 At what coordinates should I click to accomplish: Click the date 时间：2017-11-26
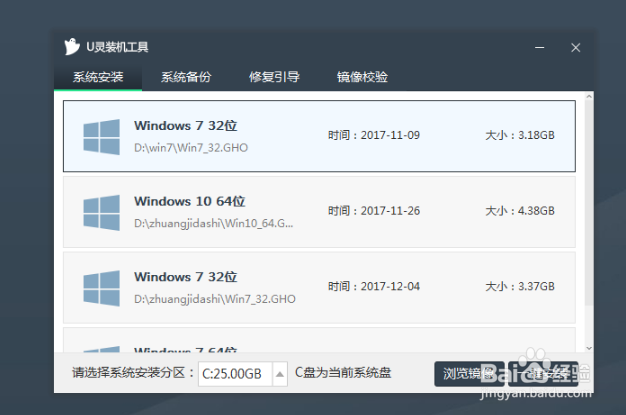[x=374, y=211]
